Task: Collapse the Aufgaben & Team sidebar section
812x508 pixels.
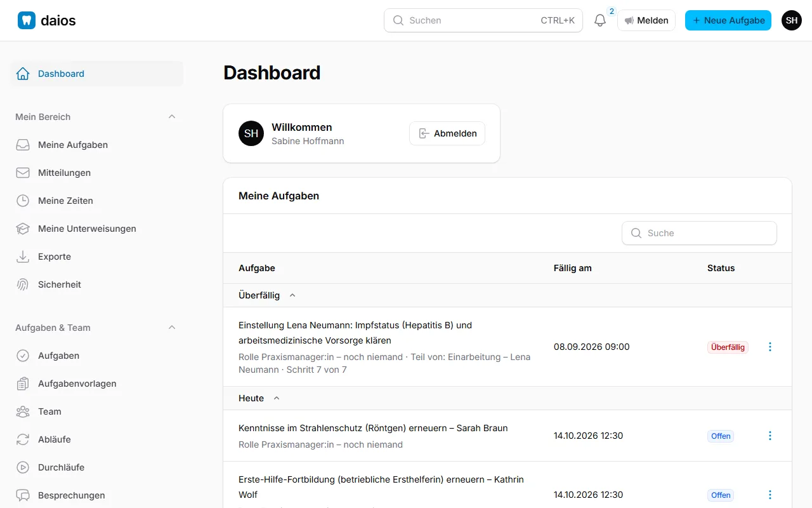Action: 172,328
